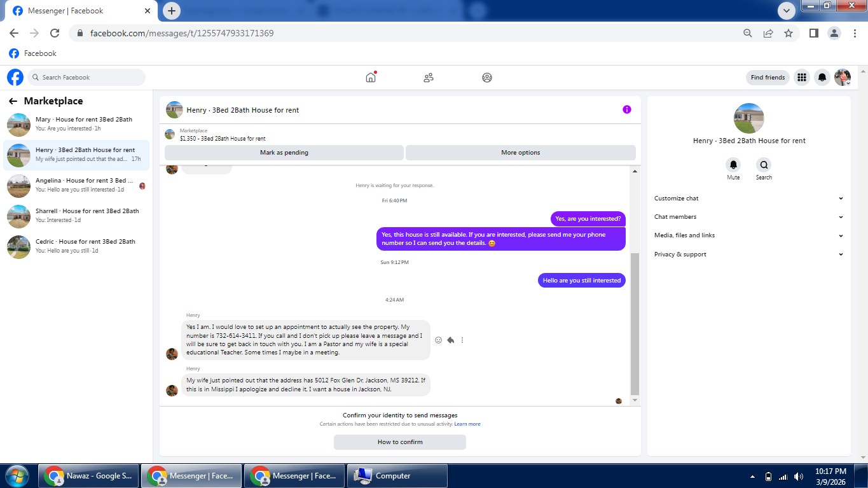Open the Friends icon in top navigation
868x488 pixels.
[x=429, y=78]
